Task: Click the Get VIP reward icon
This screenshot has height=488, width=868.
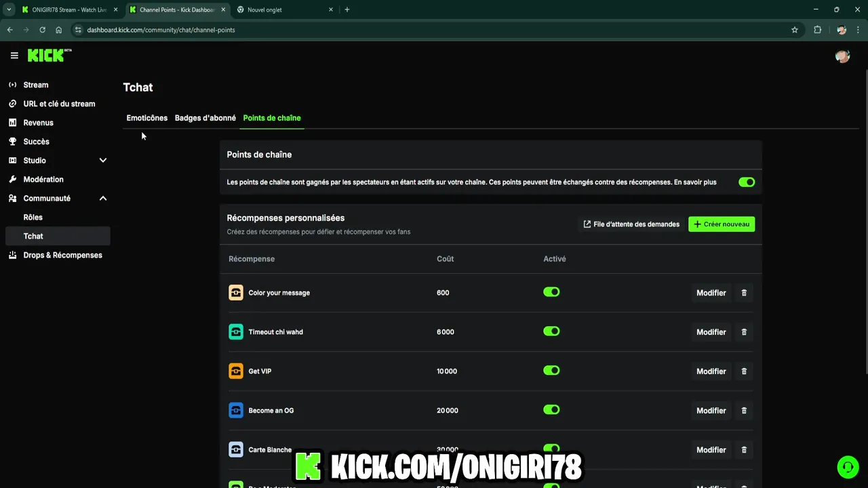Action: tap(236, 371)
